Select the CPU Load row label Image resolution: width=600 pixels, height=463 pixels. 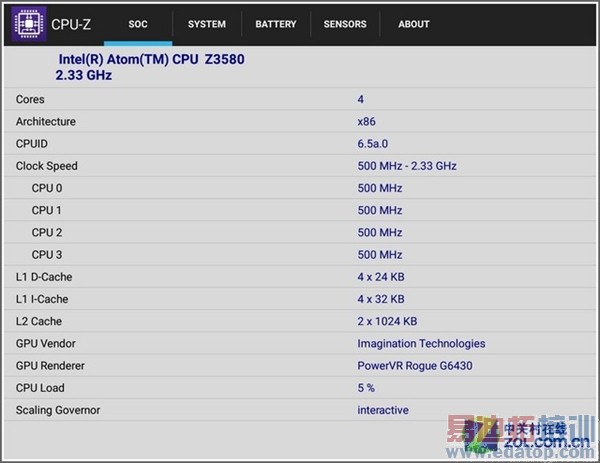click(40, 388)
